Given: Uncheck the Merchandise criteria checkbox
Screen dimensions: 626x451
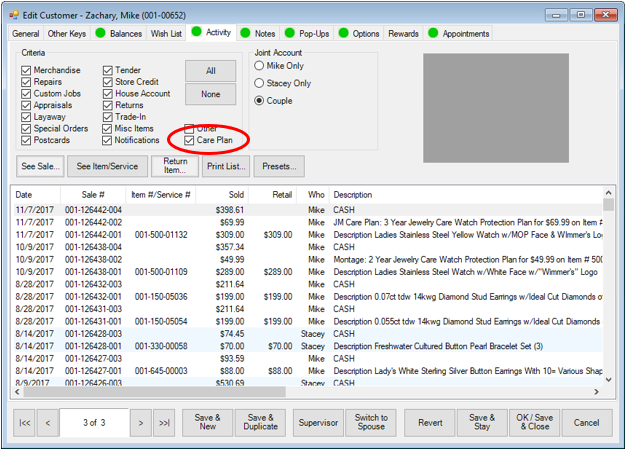Looking at the screenshot, I should (x=26, y=71).
